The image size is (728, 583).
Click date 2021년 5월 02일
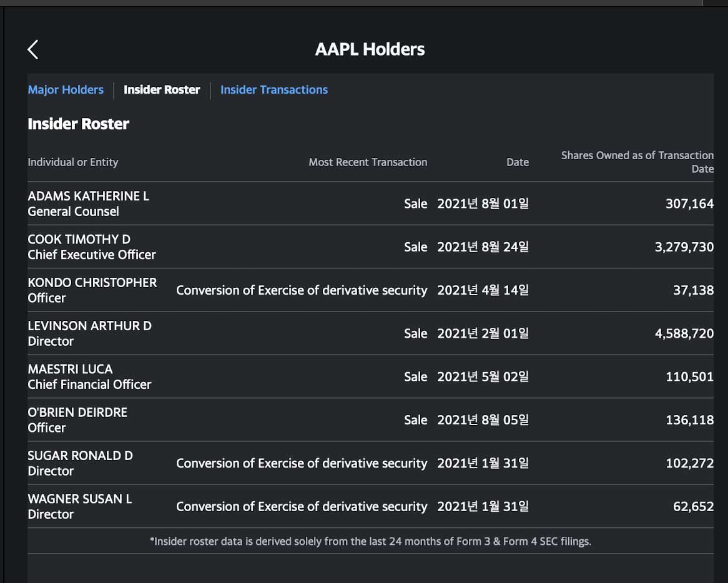coord(483,376)
